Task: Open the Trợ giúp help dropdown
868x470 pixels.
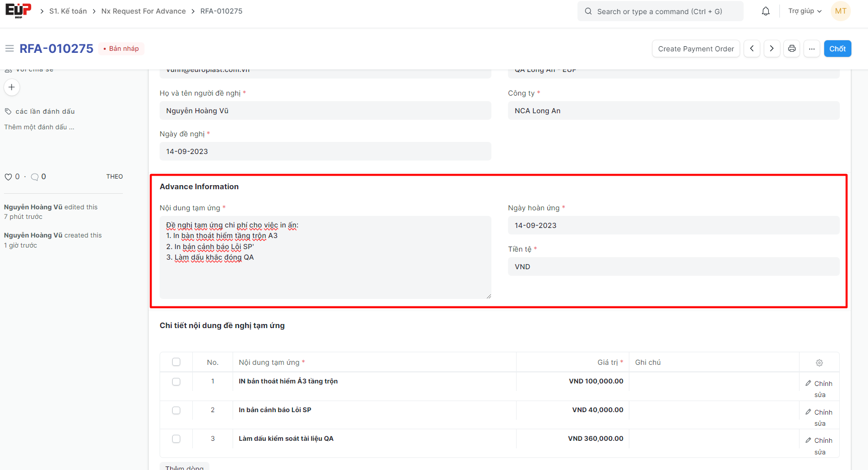Action: tap(805, 11)
